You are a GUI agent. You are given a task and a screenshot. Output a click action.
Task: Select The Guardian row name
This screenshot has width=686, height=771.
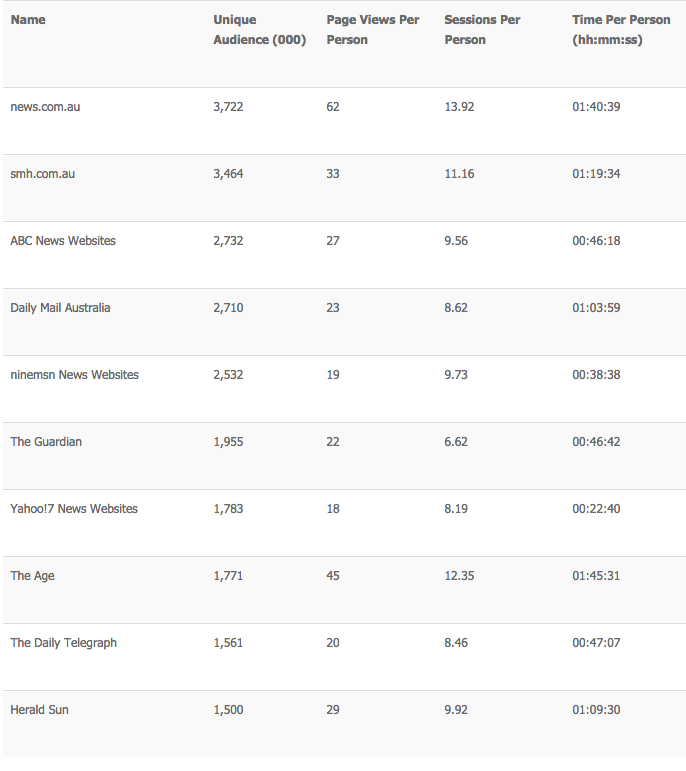[x=46, y=442]
